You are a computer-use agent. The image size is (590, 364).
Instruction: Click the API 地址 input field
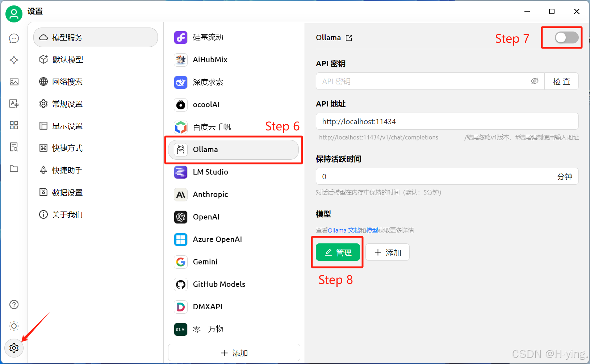click(447, 121)
